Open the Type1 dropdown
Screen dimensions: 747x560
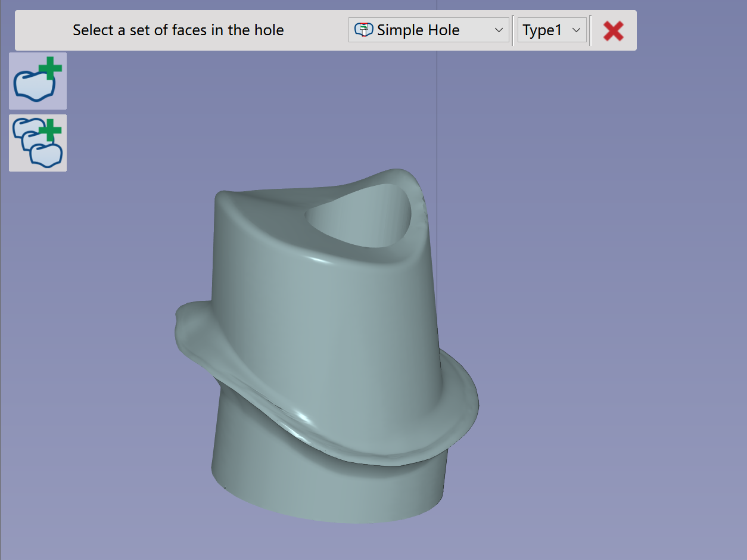[x=552, y=30]
